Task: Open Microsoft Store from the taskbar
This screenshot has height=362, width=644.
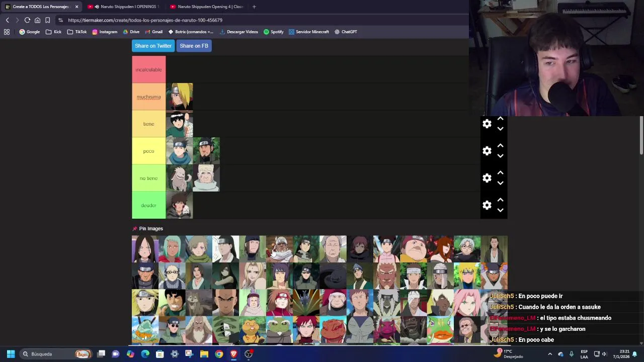Action: [x=160, y=354]
